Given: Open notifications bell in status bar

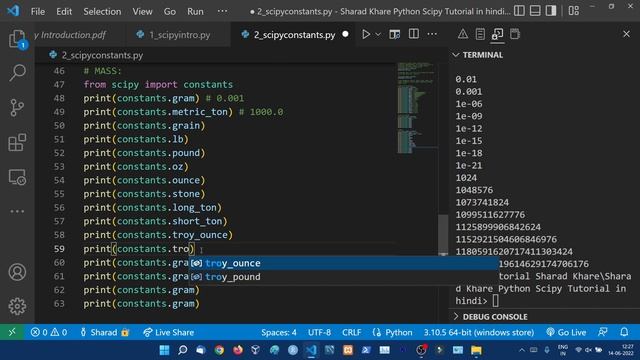Looking at the screenshot, I should [624, 332].
